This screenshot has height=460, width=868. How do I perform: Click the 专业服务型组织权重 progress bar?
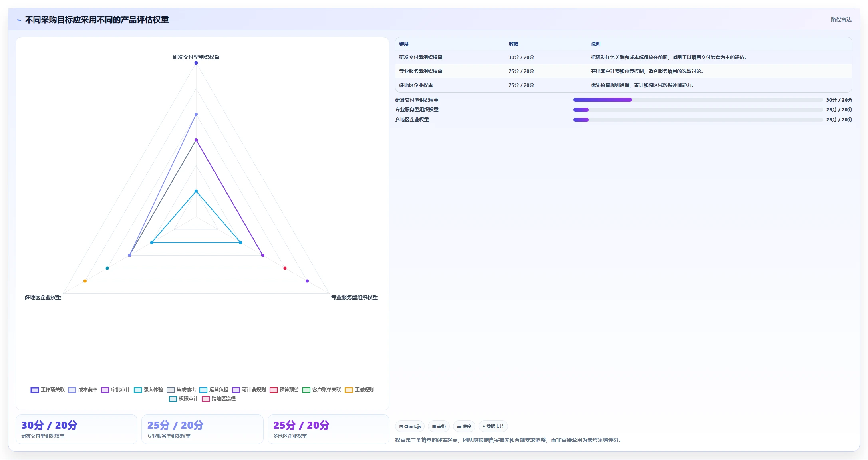(698, 110)
